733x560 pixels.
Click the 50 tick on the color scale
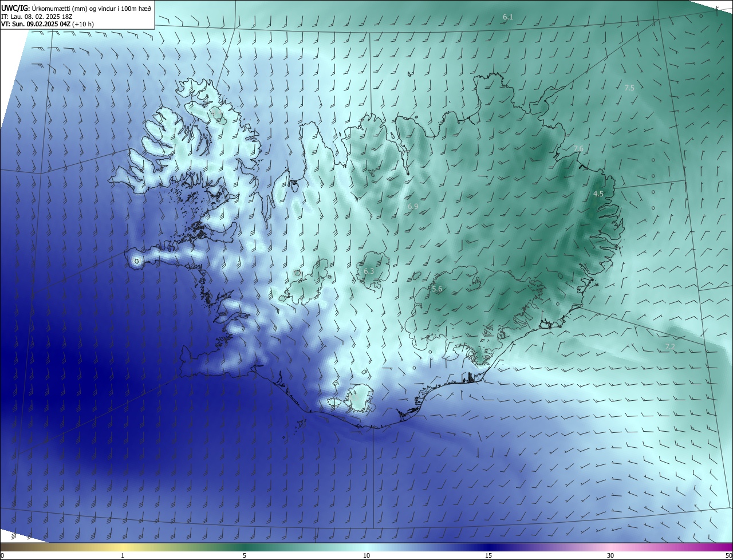pos(729,555)
